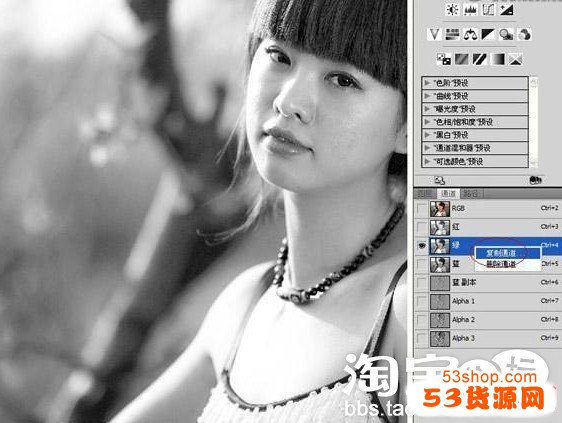Click the 蓝 channel thumbnail
Image resolution: width=562 pixels, height=423 pixels.
[440, 265]
